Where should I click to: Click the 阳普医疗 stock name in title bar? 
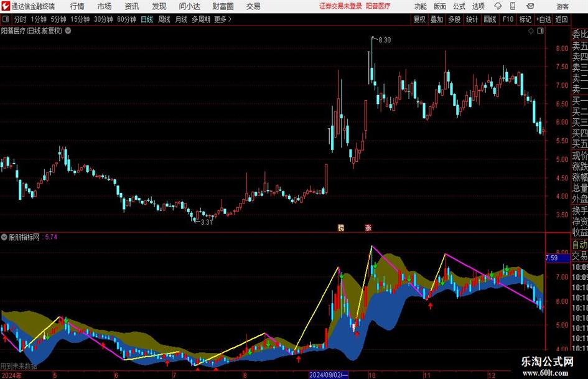[x=378, y=6]
